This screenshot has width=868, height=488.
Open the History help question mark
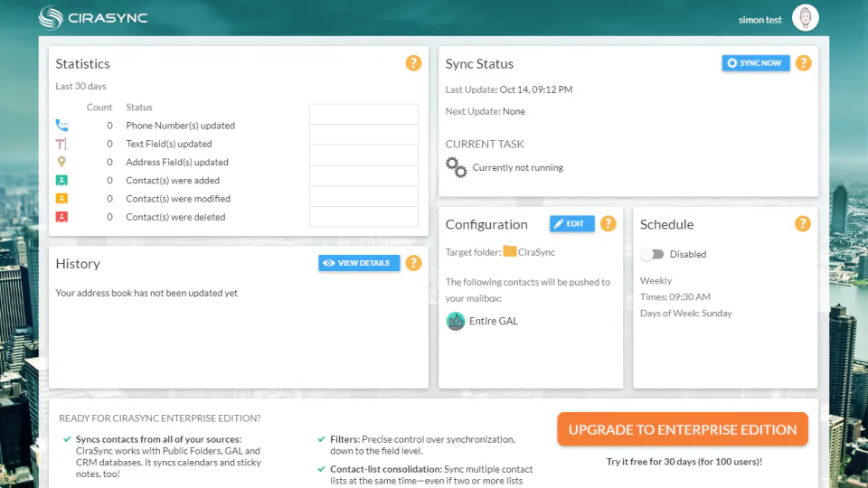tap(413, 263)
